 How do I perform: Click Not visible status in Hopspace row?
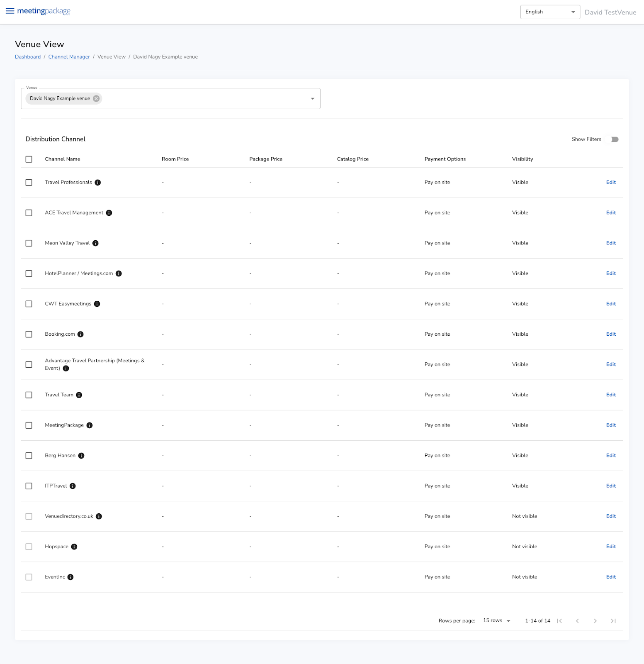(525, 547)
